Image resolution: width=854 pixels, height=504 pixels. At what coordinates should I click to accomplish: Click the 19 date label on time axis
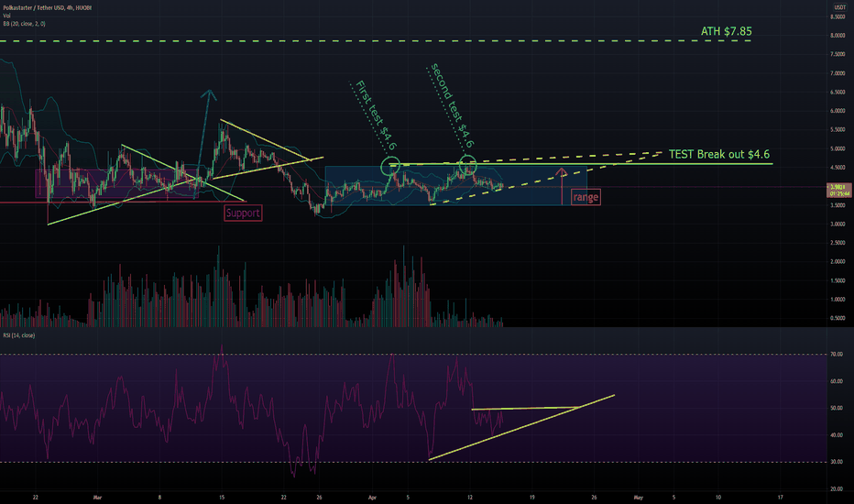click(x=532, y=498)
